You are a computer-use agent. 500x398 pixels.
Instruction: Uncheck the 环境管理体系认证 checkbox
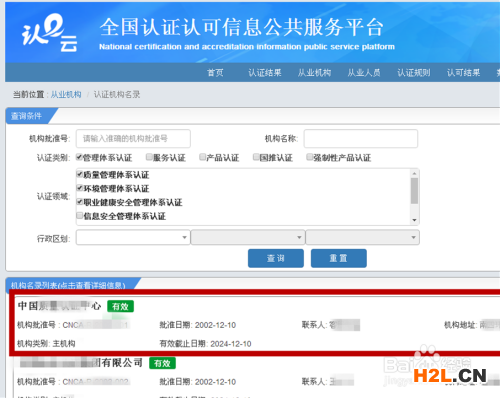[x=80, y=188]
